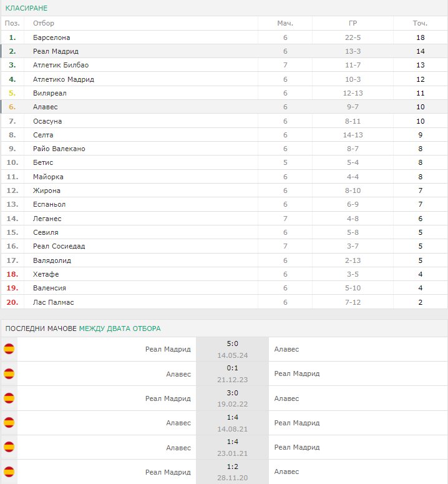Select the Атлетико Мадрид team row
Screen dimensions: 448x484
tap(224, 79)
